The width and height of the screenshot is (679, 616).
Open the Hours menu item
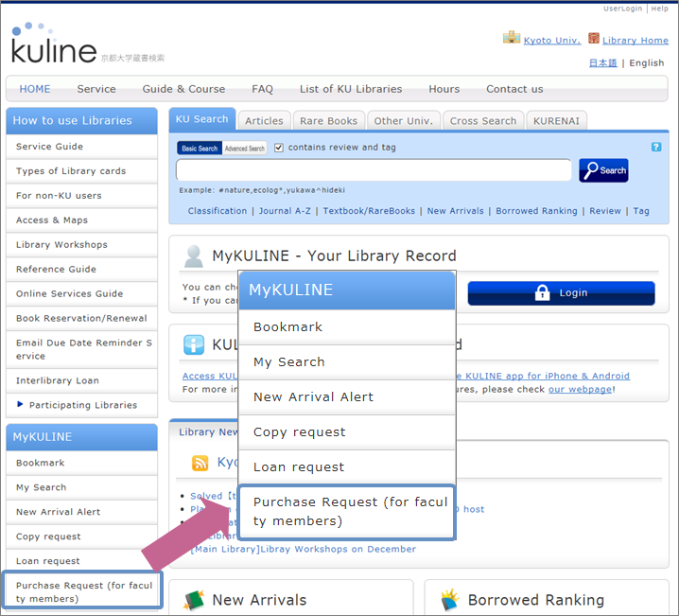(x=444, y=89)
